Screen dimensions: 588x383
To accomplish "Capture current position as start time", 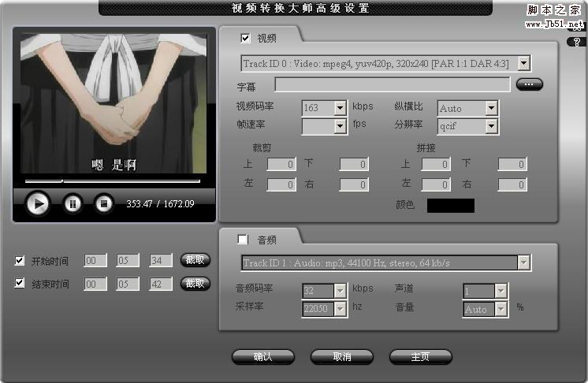I will pyautogui.click(x=195, y=260).
